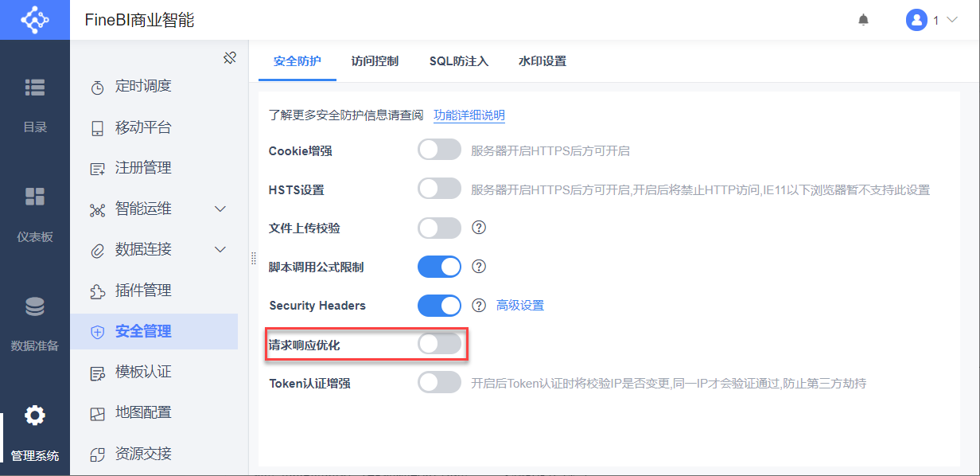Open the 功能详细说明 link
This screenshot has width=980, height=476.
[469, 115]
